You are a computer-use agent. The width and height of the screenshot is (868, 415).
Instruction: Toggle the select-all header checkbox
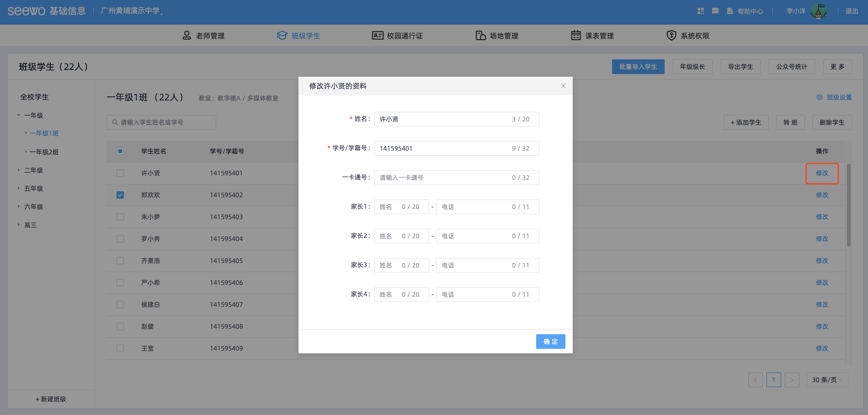coord(120,151)
